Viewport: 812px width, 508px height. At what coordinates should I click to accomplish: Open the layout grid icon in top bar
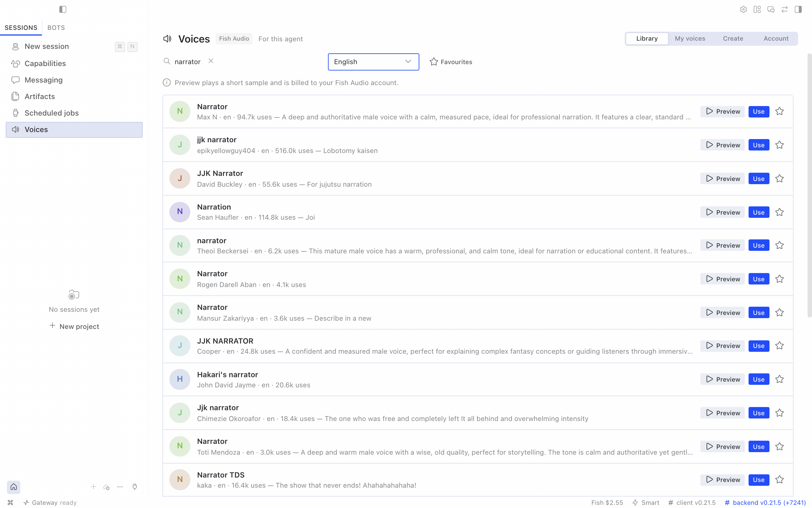coord(757,10)
